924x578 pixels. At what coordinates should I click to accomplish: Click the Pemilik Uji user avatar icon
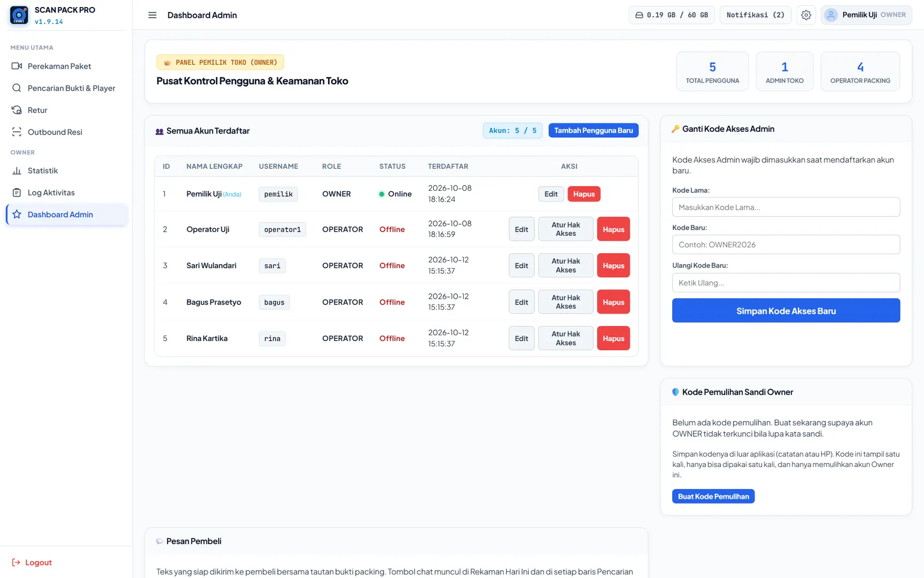[830, 15]
